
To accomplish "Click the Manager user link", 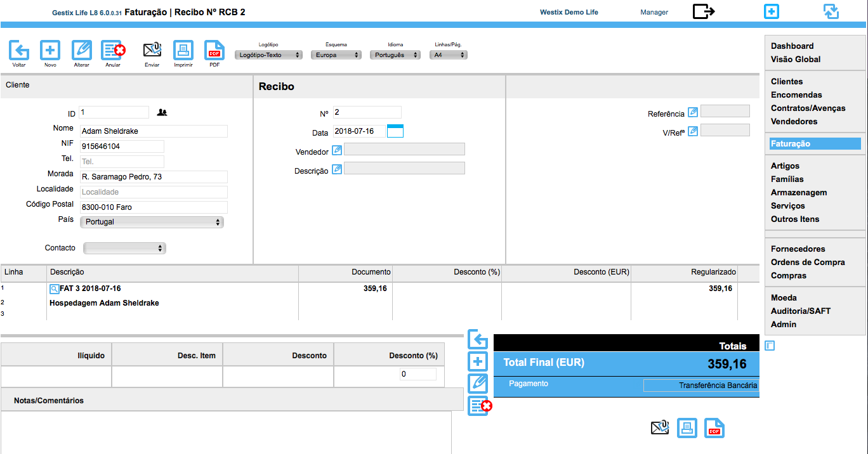I will (654, 12).
